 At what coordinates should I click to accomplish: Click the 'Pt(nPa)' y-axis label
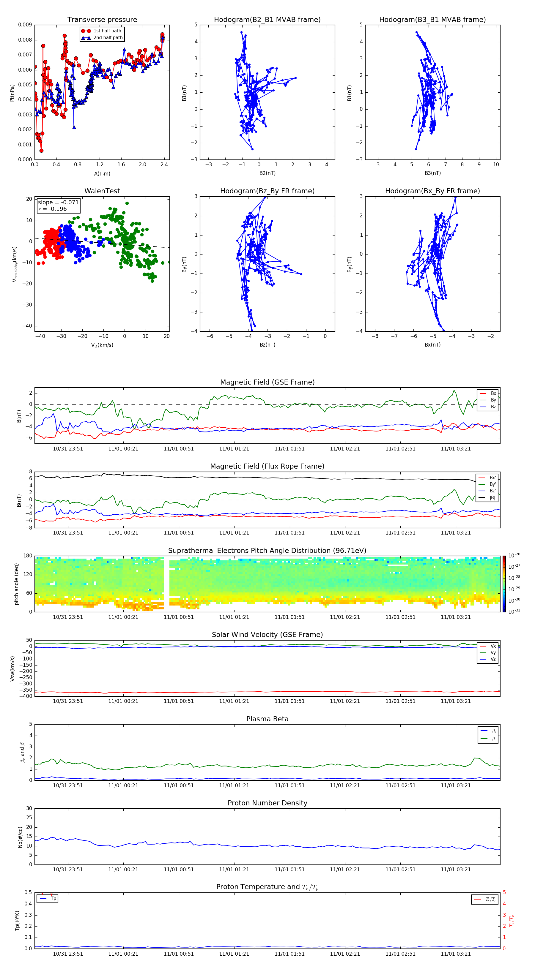(12, 92)
